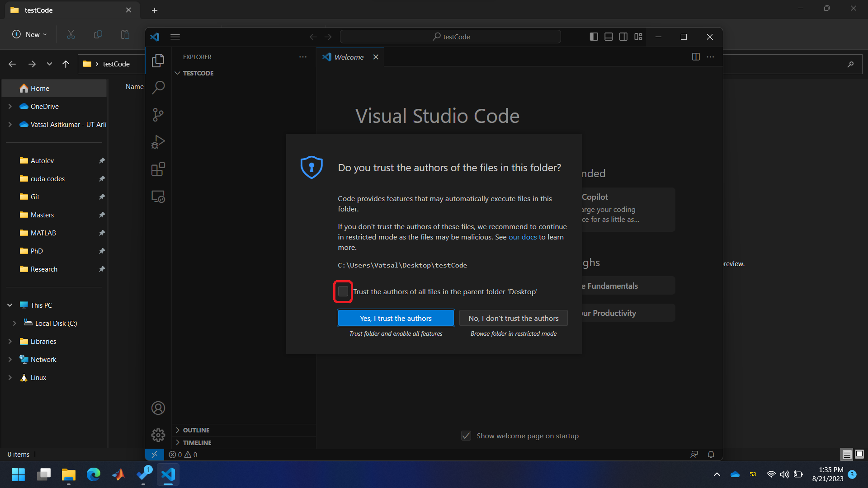Open the hamburger application menu
Screen dimensions: 868x488
click(175, 37)
